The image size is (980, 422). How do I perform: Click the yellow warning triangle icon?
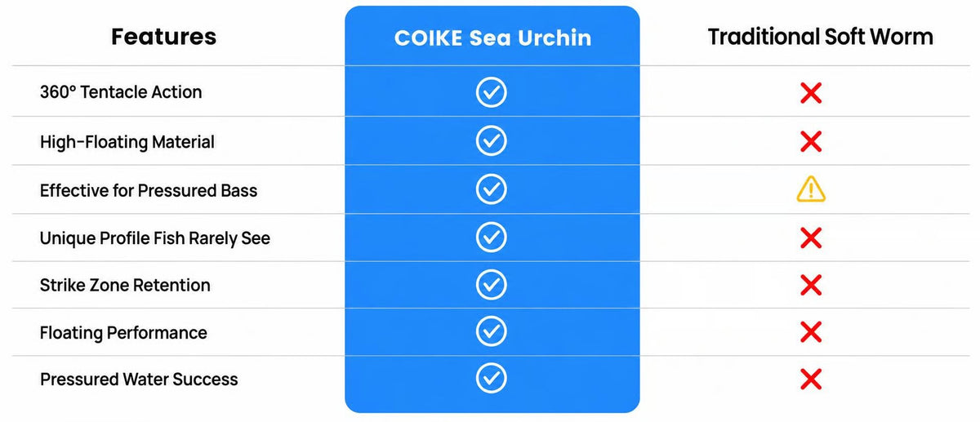811,189
